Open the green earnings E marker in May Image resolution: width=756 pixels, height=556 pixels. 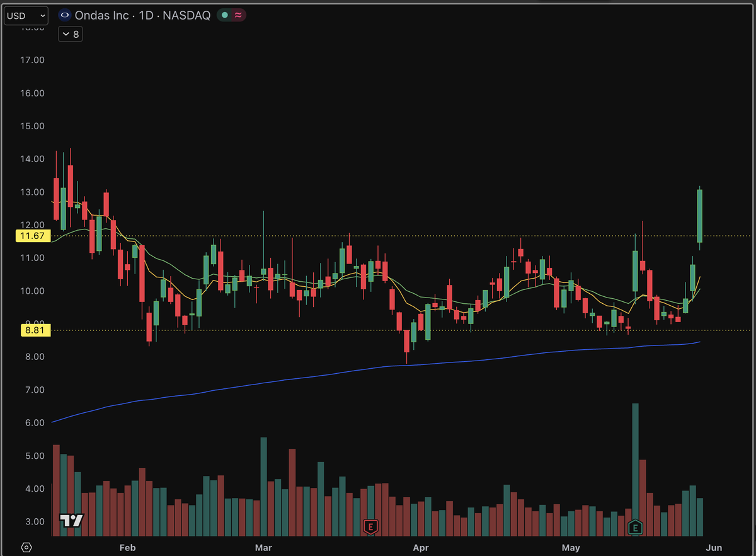[636, 526]
